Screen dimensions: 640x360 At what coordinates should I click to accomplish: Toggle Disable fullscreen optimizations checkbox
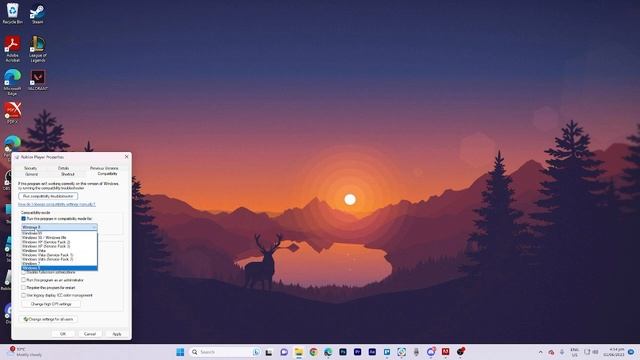click(23, 272)
